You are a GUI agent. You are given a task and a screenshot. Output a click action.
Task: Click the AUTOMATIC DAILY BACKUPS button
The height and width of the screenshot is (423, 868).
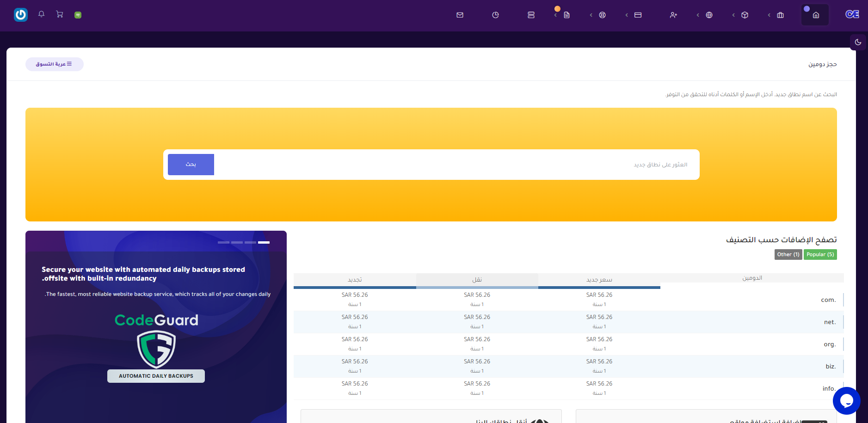[156, 376]
